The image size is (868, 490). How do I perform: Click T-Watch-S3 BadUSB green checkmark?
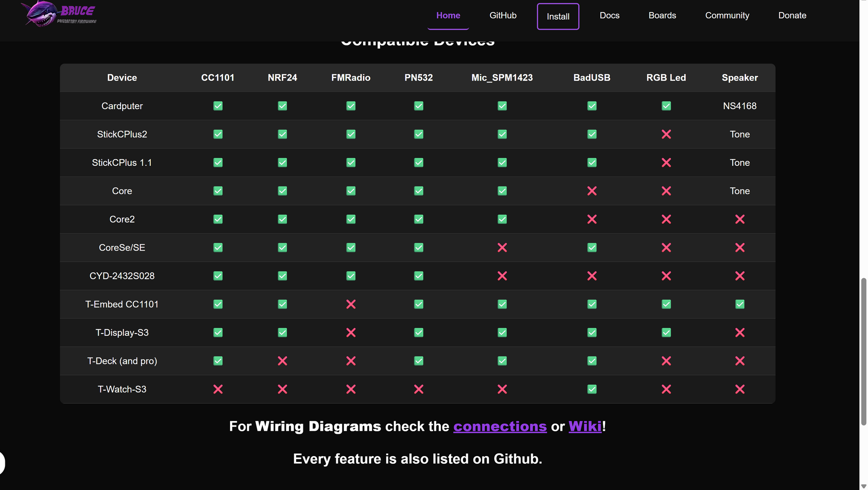[x=591, y=389]
